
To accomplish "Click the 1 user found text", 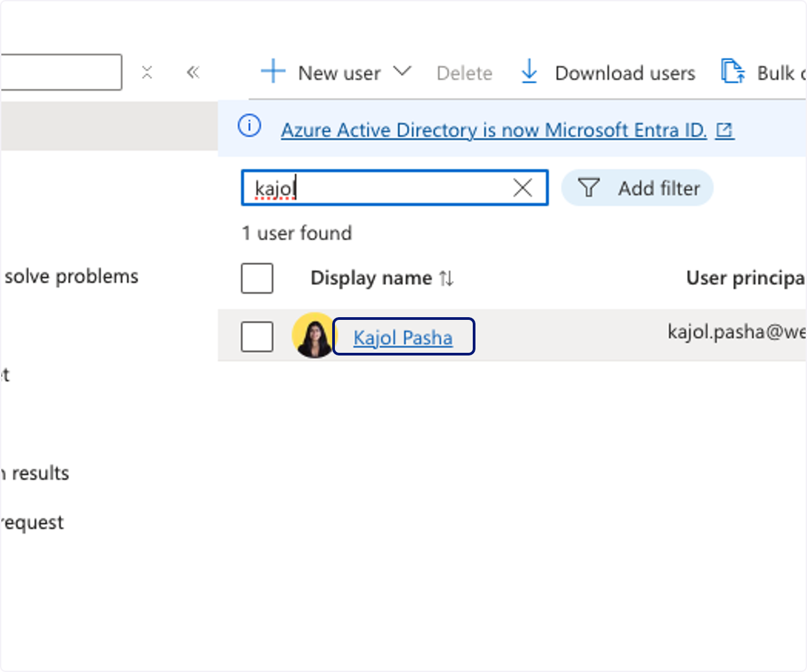I will pyautogui.click(x=297, y=233).
